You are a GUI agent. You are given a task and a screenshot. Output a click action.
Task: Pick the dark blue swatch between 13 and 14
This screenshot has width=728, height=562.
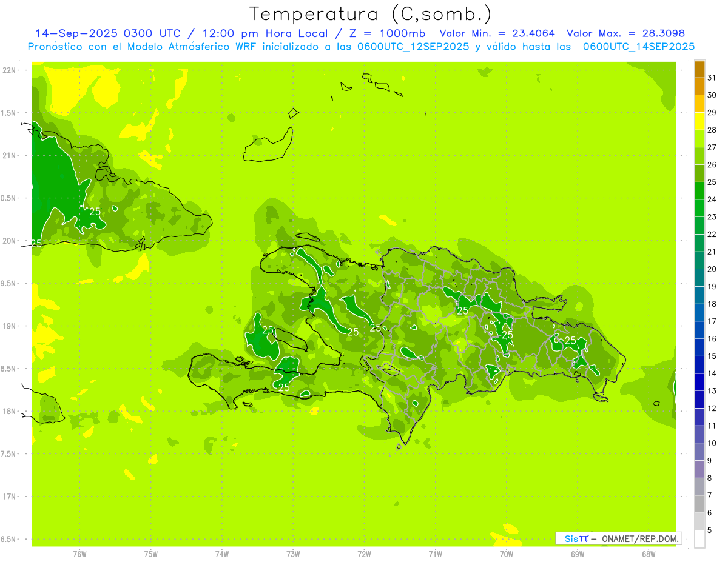point(699,382)
